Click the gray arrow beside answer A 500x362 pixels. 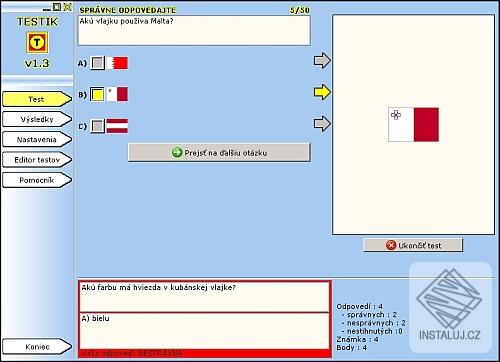(x=322, y=61)
